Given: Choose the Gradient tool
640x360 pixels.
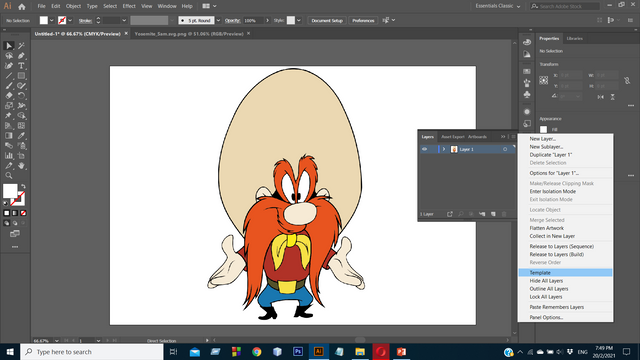Looking at the screenshot, I should coord(9,136).
